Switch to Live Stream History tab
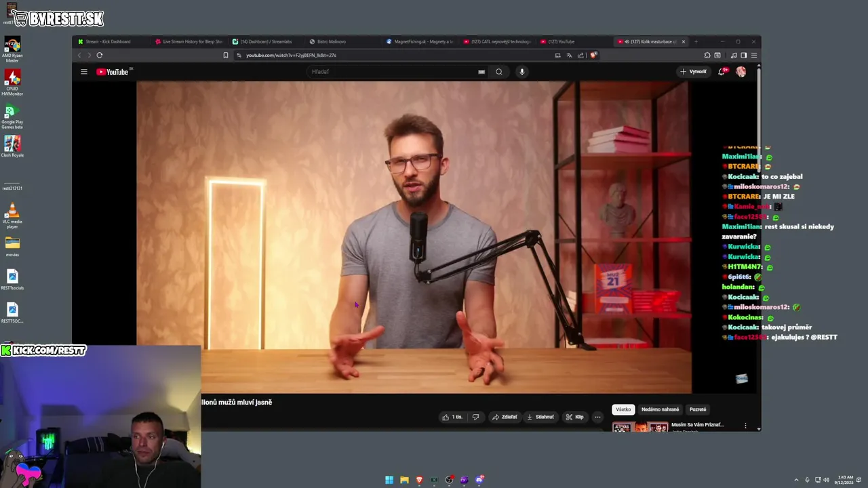 coord(189,41)
